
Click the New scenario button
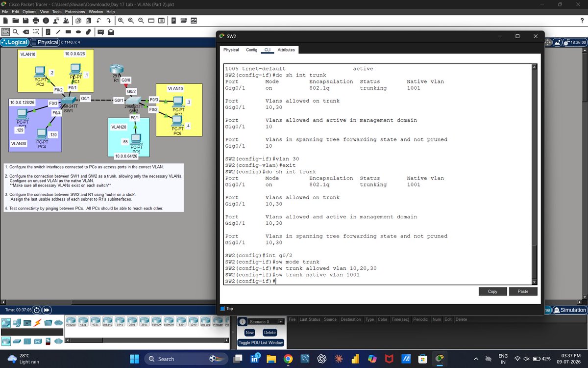click(249, 332)
